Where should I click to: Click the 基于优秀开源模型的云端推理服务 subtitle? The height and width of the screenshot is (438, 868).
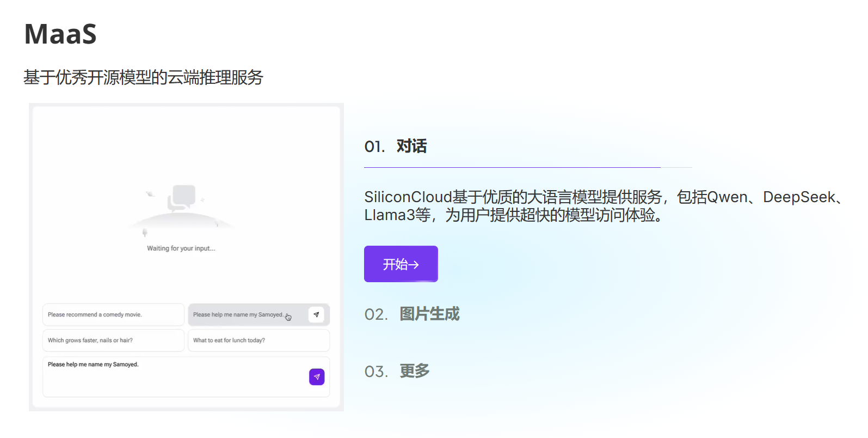143,77
